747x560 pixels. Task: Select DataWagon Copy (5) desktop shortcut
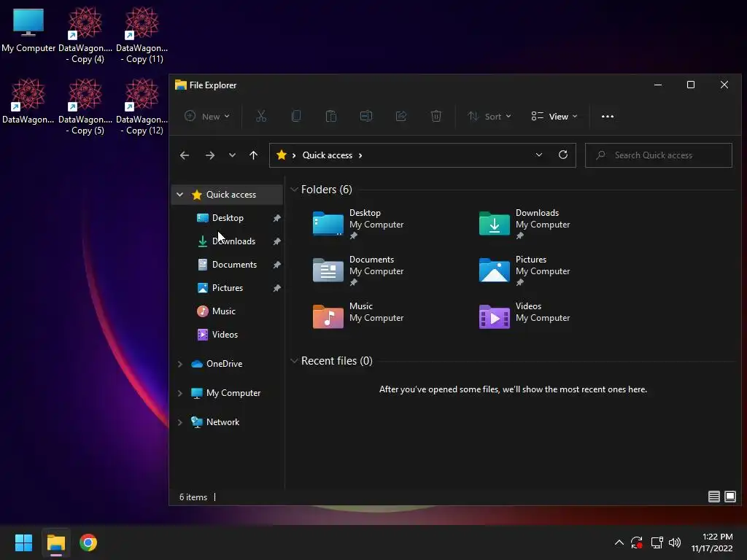point(85,106)
